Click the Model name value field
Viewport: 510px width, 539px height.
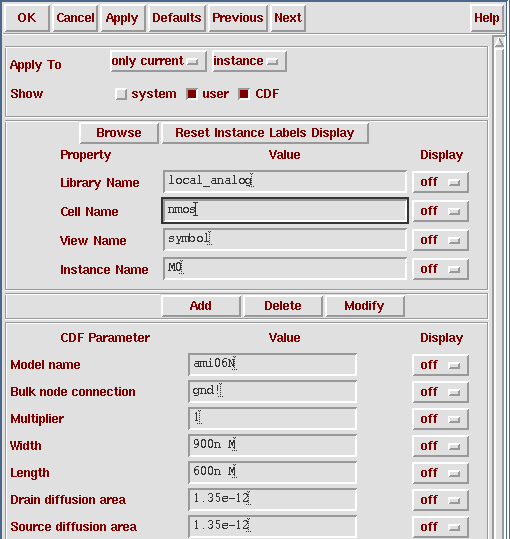(x=273, y=364)
